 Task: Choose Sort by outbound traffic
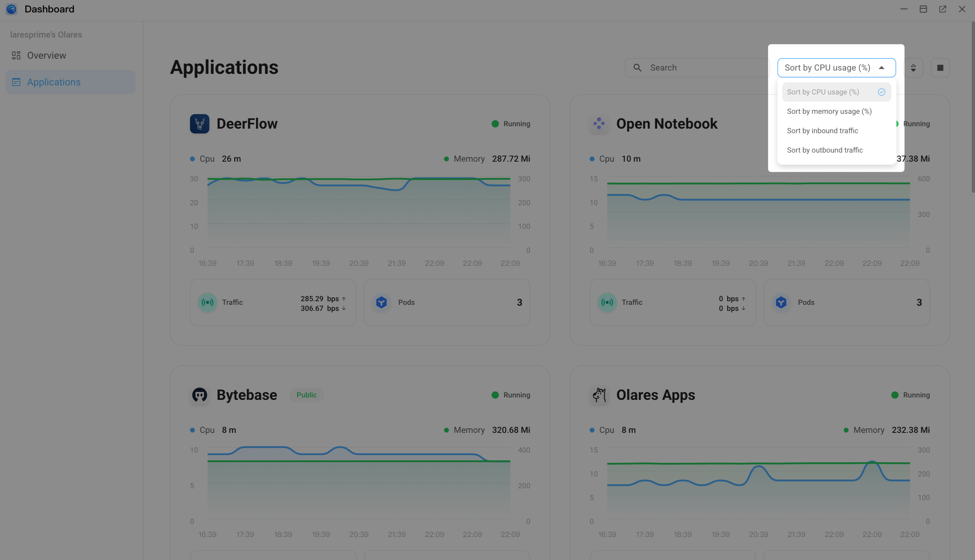[825, 150]
